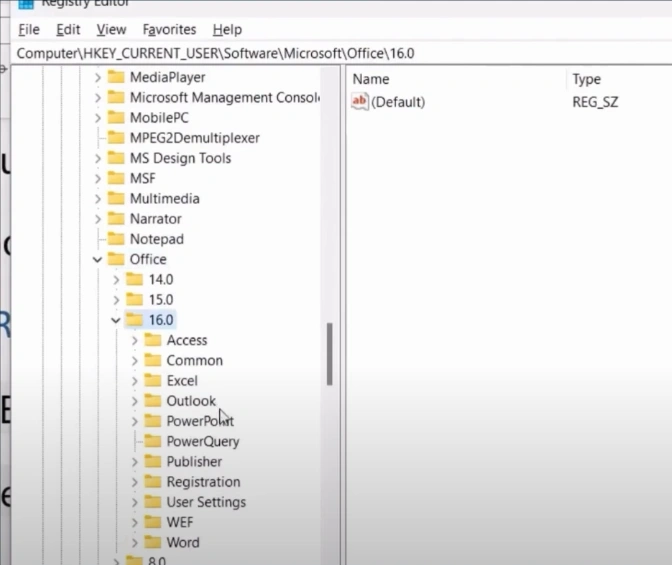Click the REG_SZ type cell

tap(595, 102)
